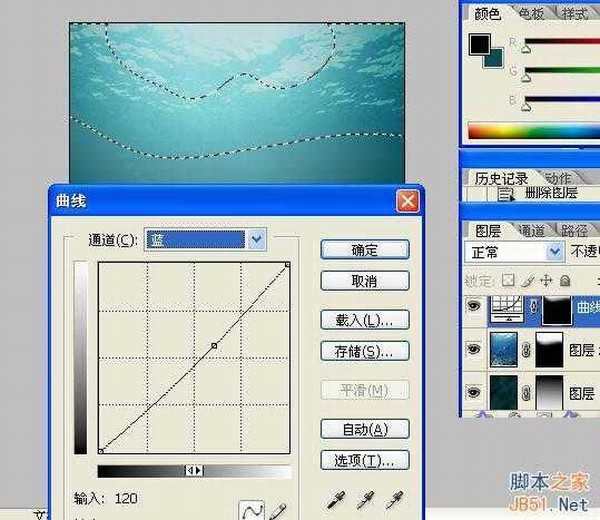Click the foreground color swatch
This screenshot has width=600, height=520.
pyautogui.click(x=479, y=44)
